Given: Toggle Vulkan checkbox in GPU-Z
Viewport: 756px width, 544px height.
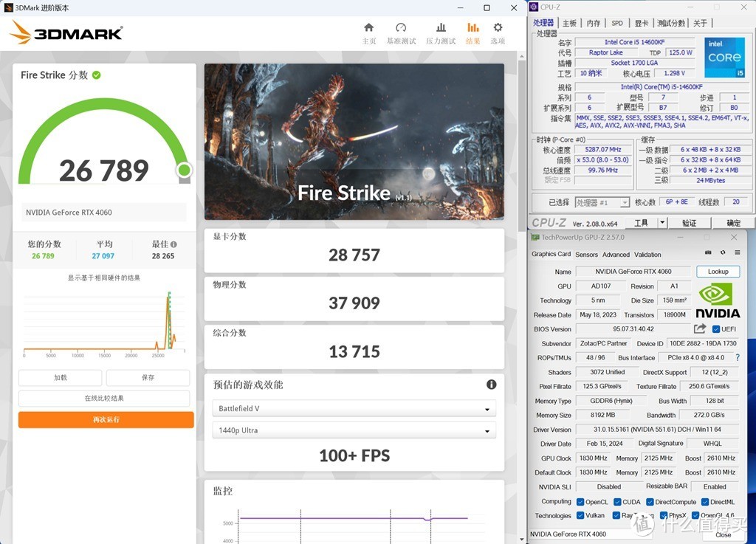Looking at the screenshot, I should (580, 515).
